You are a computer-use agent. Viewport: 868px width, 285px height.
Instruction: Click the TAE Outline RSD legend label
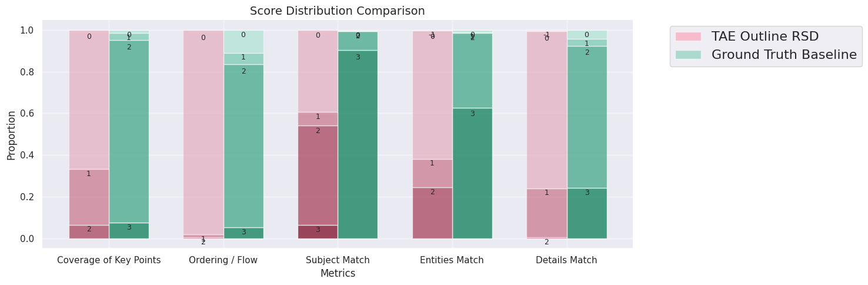764,37
